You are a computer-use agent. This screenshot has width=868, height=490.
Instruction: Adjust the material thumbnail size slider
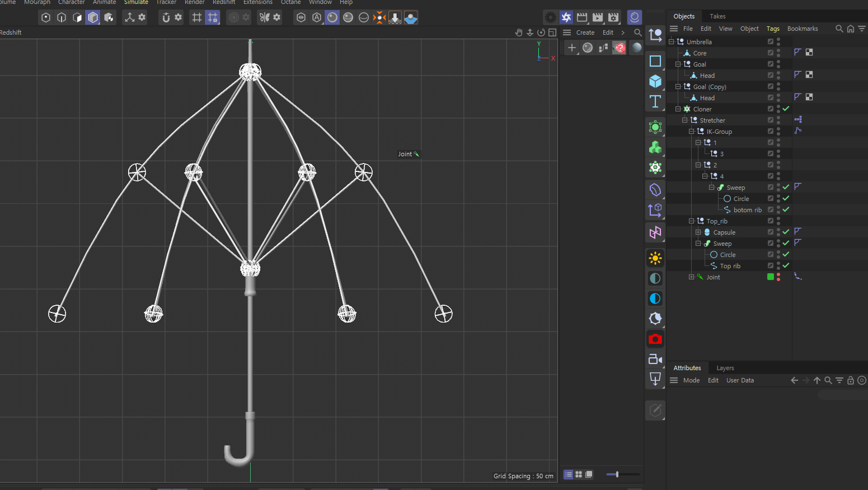click(623, 474)
